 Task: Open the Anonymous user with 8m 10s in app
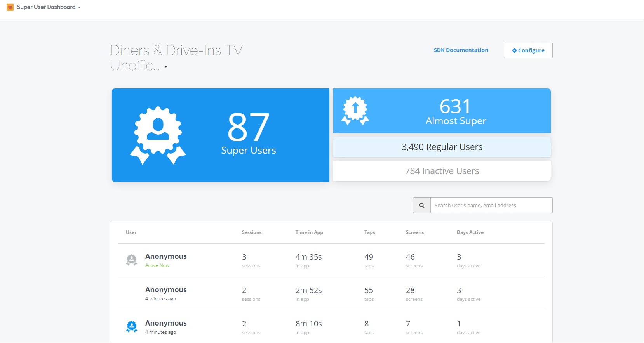point(166,323)
